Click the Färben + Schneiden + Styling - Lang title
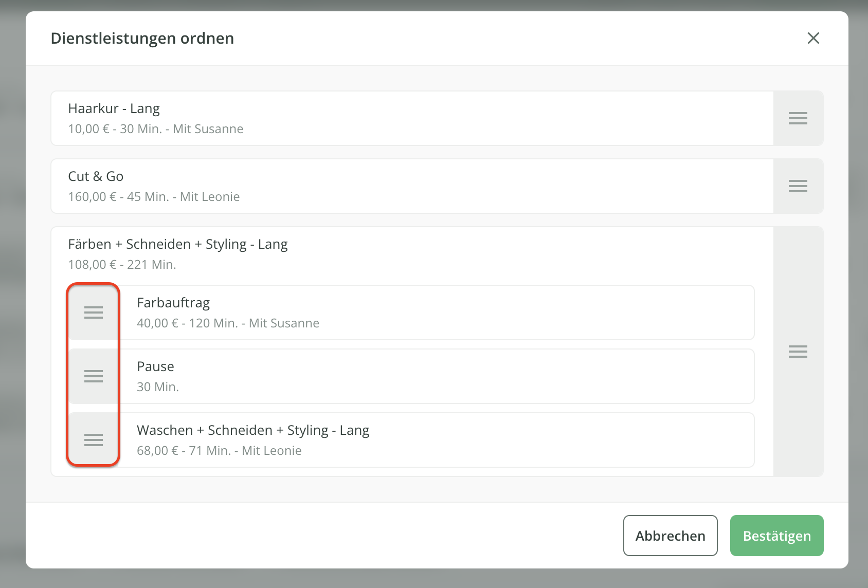This screenshot has width=868, height=588. pyautogui.click(x=177, y=244)
